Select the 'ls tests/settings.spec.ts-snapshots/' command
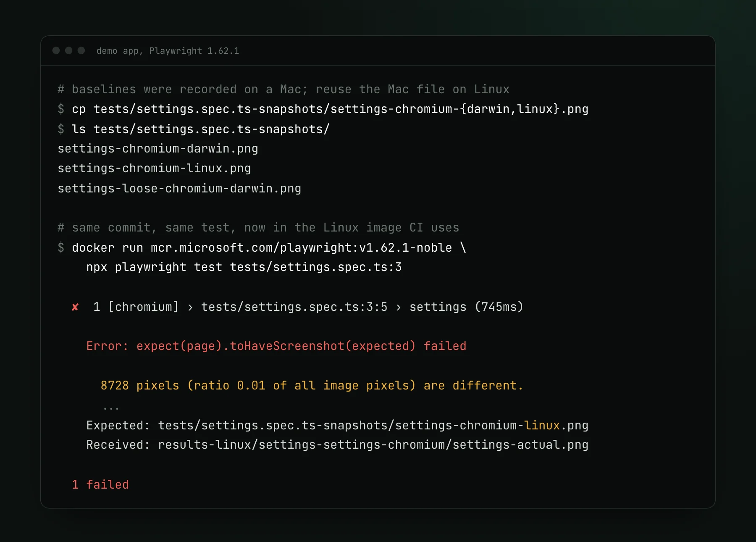 (x=194, y=129)
